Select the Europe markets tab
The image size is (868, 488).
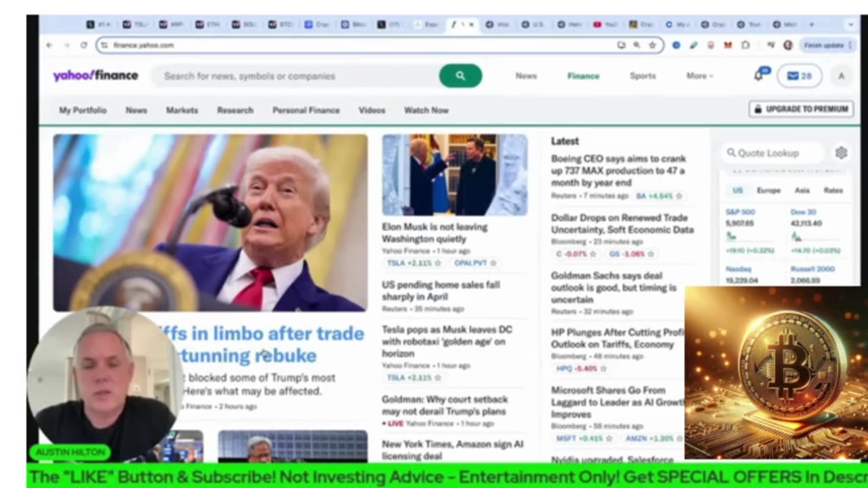(768, 190)
